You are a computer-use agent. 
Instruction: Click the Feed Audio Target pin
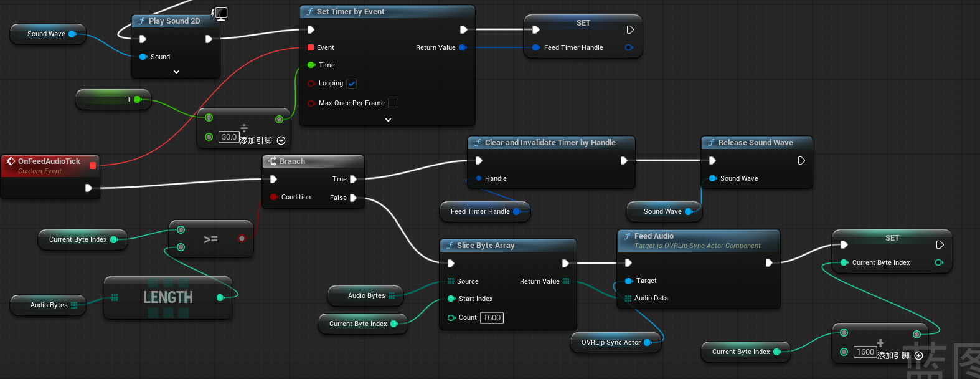click(x=629, y=281)
